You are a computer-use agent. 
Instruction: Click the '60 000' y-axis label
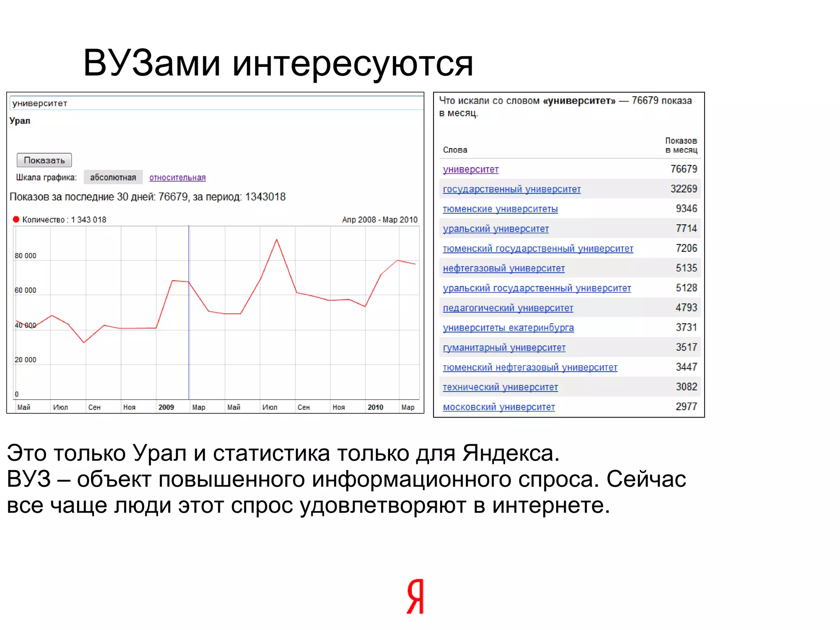click(25, 290)
